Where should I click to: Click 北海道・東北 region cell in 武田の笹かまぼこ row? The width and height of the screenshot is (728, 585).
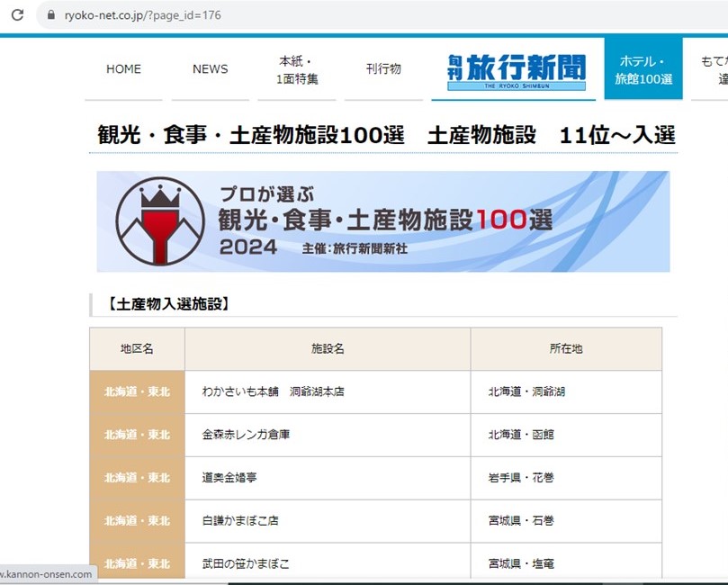click(137, 562)
